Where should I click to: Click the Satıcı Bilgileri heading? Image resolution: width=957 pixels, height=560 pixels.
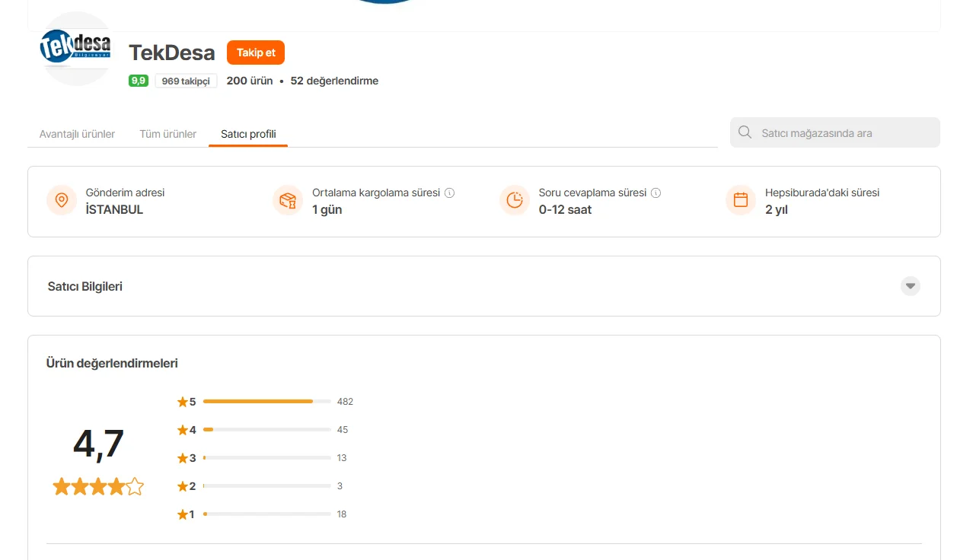(85, 286)
